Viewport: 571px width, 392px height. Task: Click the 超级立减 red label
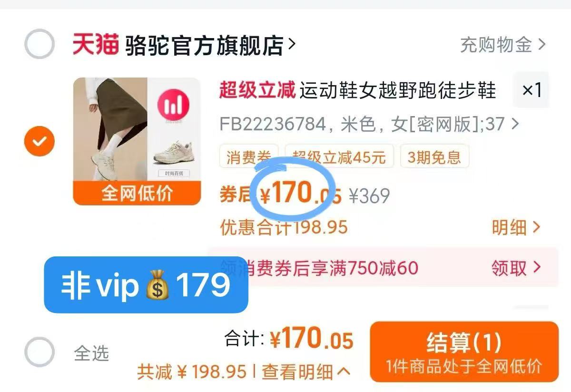pyautogui.click(x=257, y=90)
